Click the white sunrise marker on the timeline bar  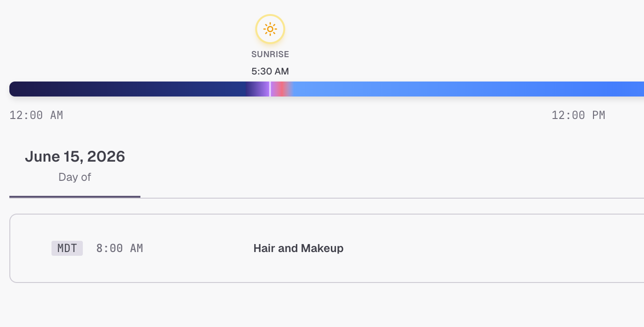pos(270,89)
